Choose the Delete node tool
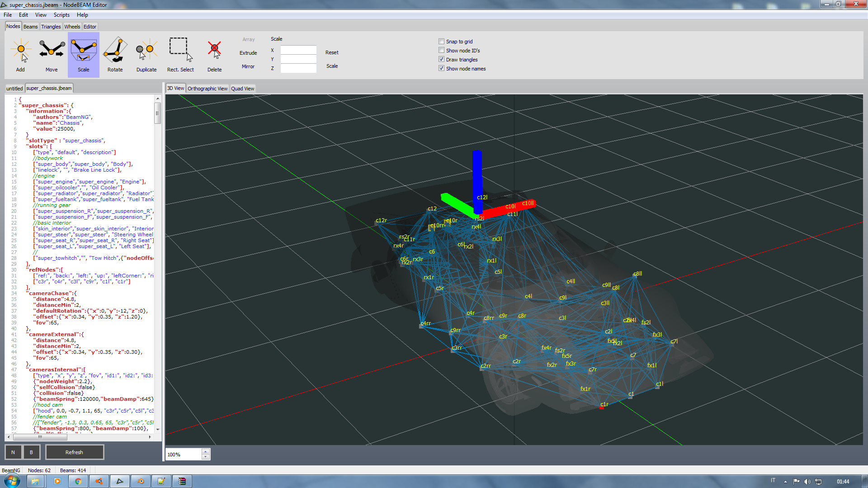 215,55
